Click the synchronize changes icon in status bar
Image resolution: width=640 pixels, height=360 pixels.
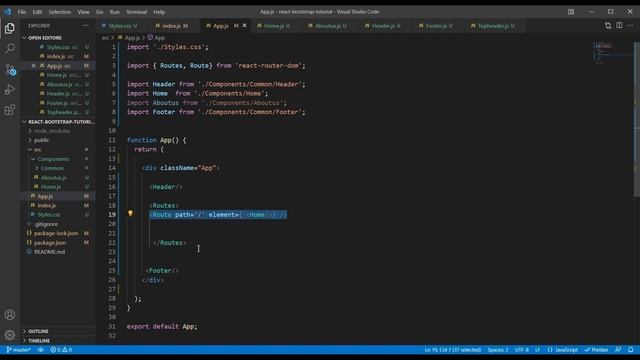click(40, 350)
